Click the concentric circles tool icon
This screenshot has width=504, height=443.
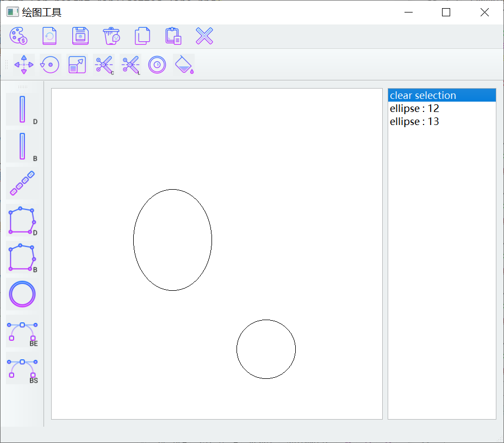pos(157,65)
